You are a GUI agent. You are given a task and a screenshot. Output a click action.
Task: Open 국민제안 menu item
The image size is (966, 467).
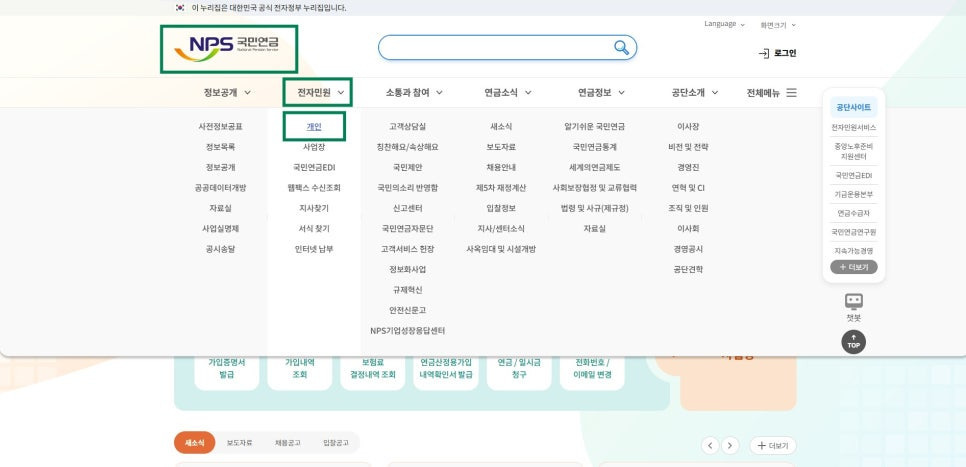click(x=407, y=168)
